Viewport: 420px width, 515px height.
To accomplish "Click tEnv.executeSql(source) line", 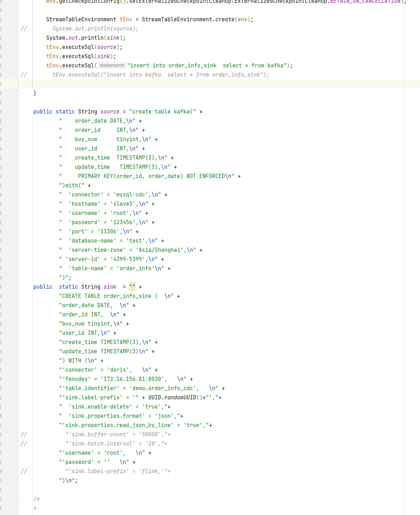I will tap(84, 47).
